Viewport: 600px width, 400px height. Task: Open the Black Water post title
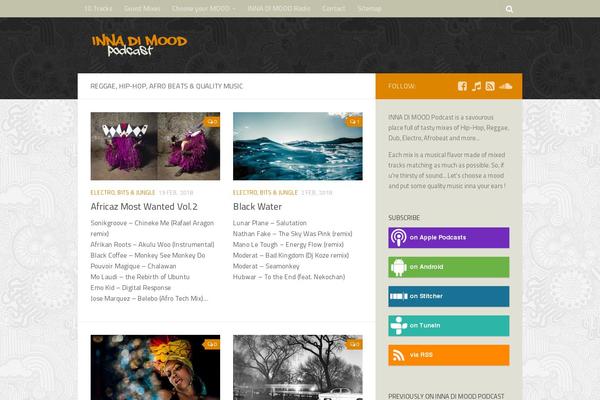(257, 207)
